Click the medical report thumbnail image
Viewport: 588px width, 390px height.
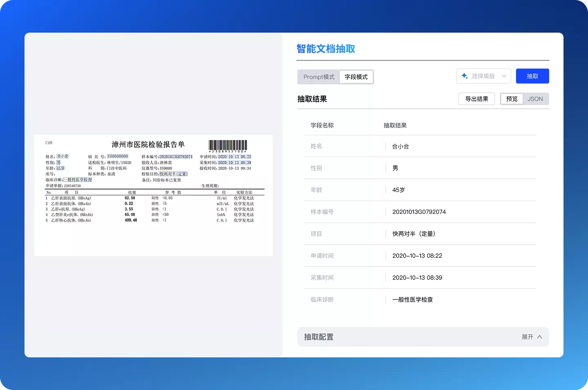coord(153,195)
